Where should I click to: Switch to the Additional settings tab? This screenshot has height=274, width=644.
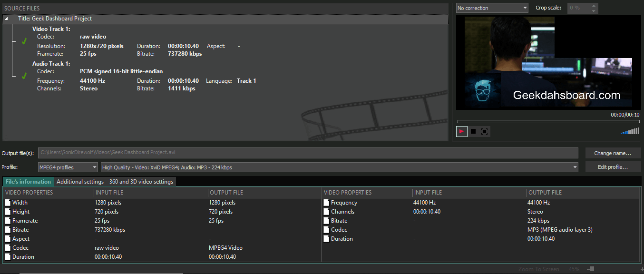[x=80, y=182]
